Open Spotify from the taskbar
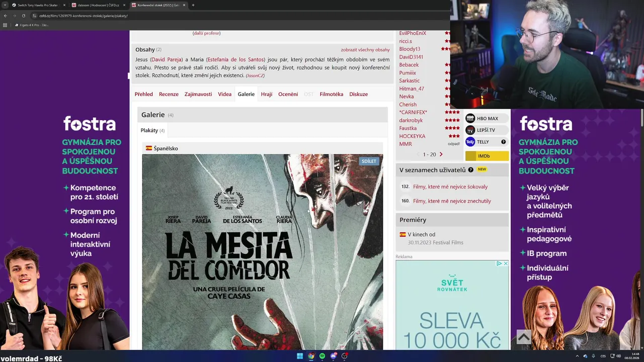 (x=323, y=356)
